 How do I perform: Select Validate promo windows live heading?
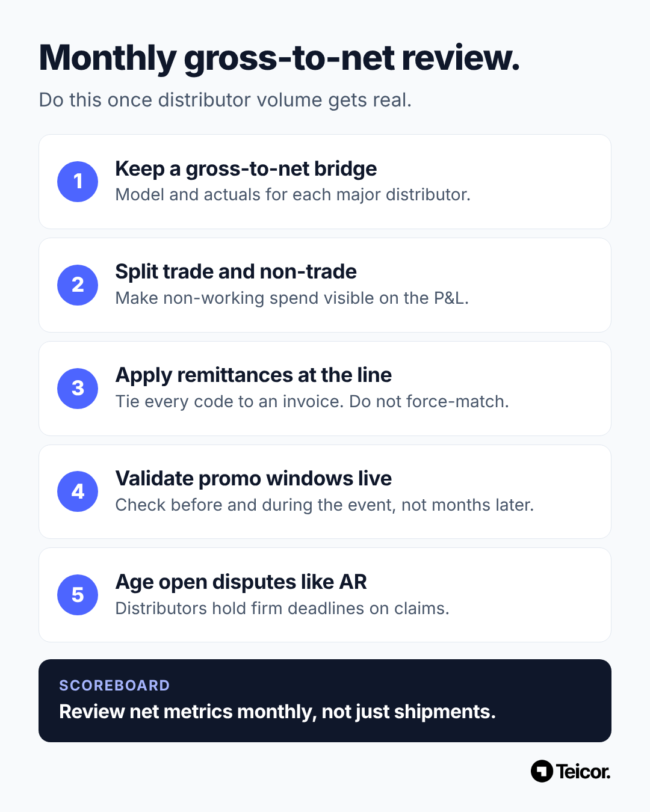(x=253, y=479)
